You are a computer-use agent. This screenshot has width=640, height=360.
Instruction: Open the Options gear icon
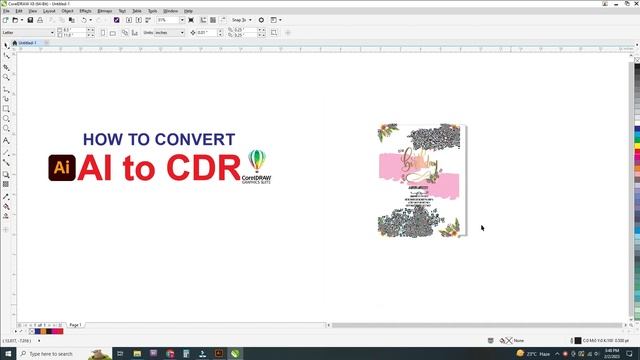coord(261,20)
